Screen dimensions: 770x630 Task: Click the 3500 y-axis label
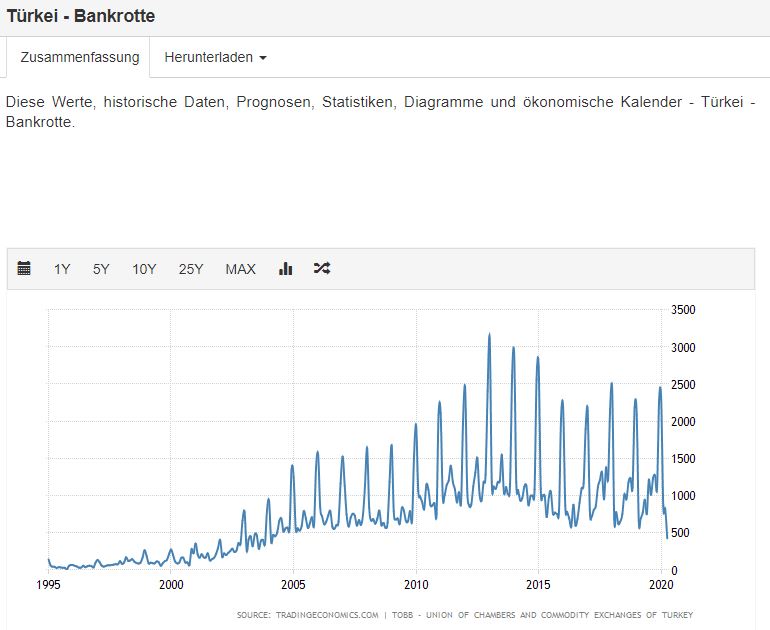pos(683,310)
